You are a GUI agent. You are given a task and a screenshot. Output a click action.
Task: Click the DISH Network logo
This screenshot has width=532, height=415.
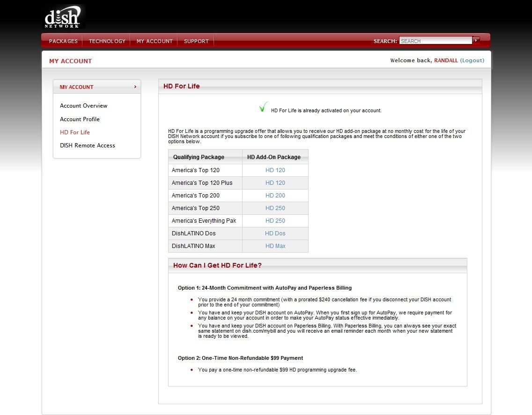62,17
